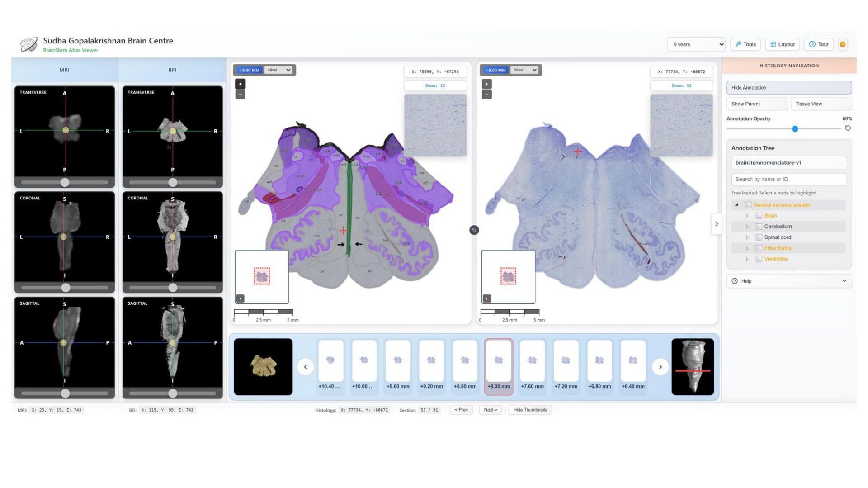Toggle the Brain checkbox
The image size is (868, 488).
point(759,216)
